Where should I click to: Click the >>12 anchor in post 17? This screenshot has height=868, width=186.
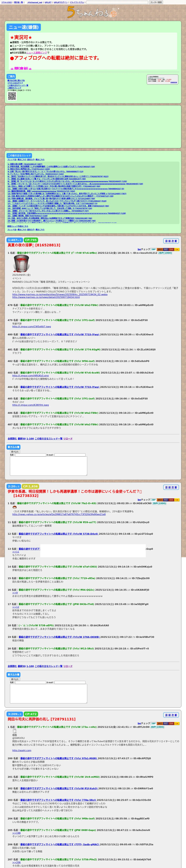16,607
